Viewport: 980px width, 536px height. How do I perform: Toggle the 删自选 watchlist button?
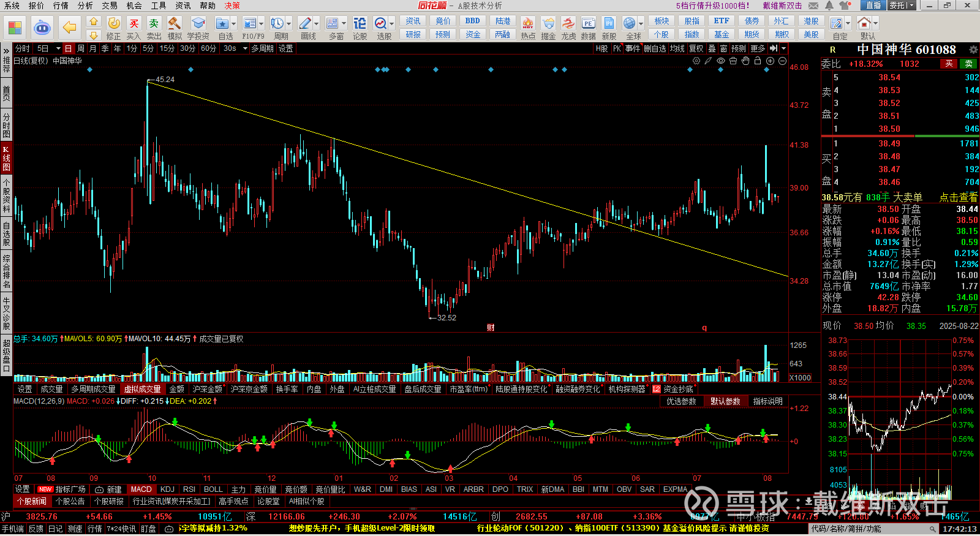point(654,48)
